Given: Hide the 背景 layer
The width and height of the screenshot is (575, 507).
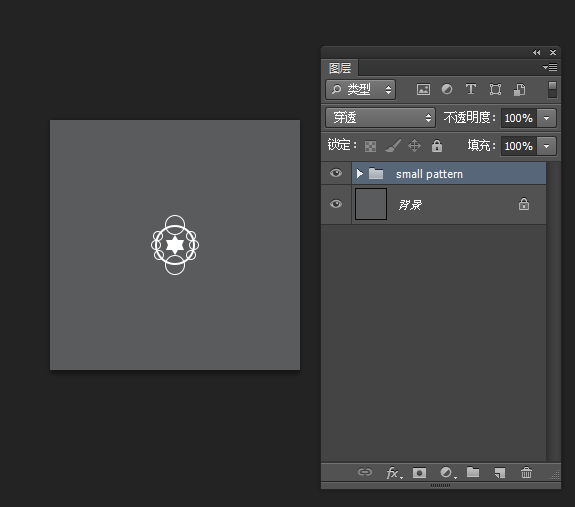Looking at the screenshot, I should (336, 204).
